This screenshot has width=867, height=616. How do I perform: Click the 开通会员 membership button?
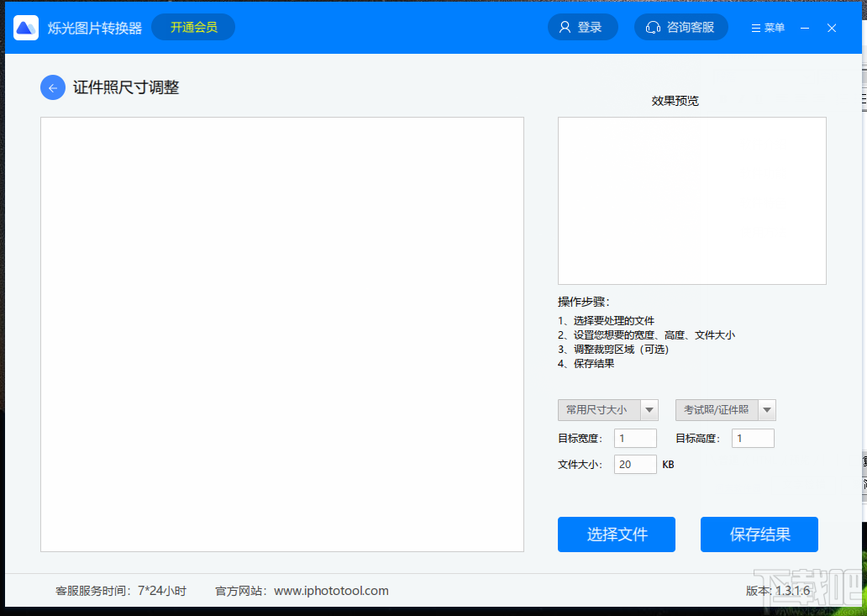(193, 27)
